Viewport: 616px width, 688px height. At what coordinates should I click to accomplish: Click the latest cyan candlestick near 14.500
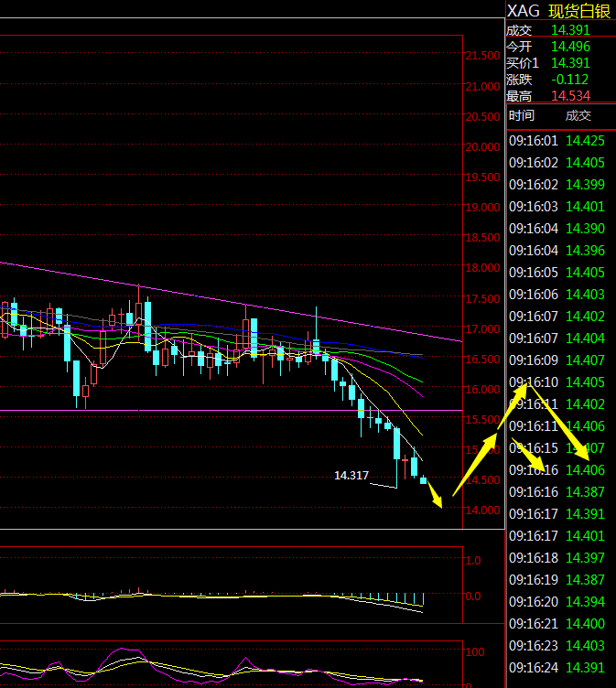coord(423,480)
